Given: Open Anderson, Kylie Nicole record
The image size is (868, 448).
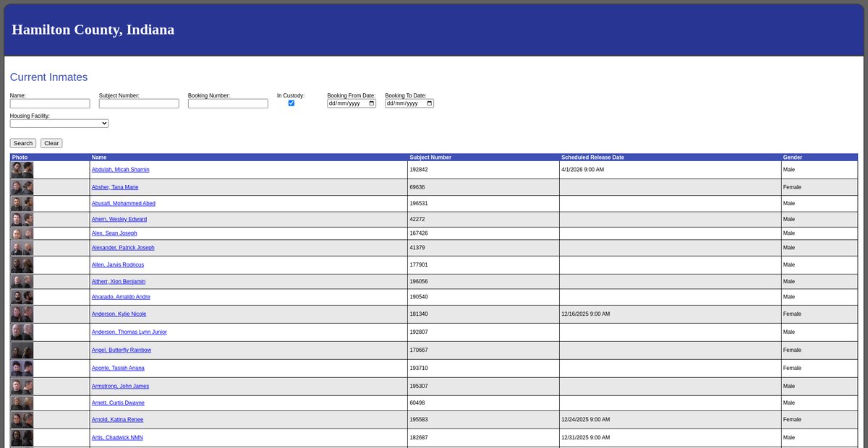Looking at the screenshot, I should [x=119, y=314].
